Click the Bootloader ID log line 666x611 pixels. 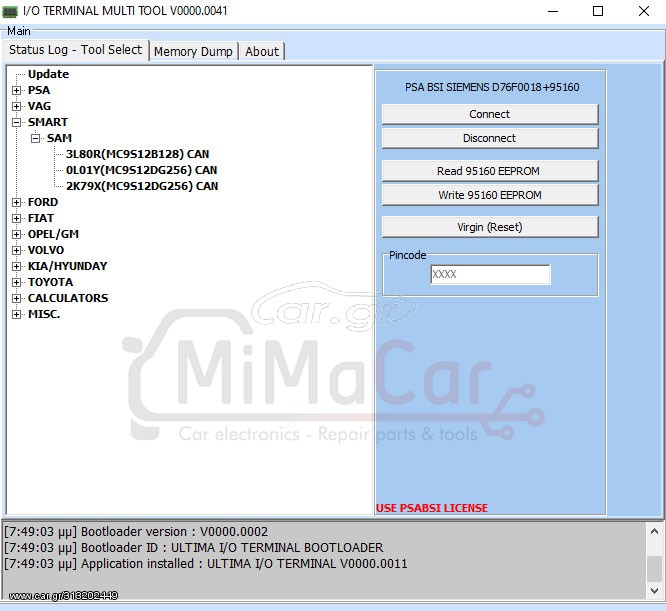pyautogui.click(x=194, y=548)
